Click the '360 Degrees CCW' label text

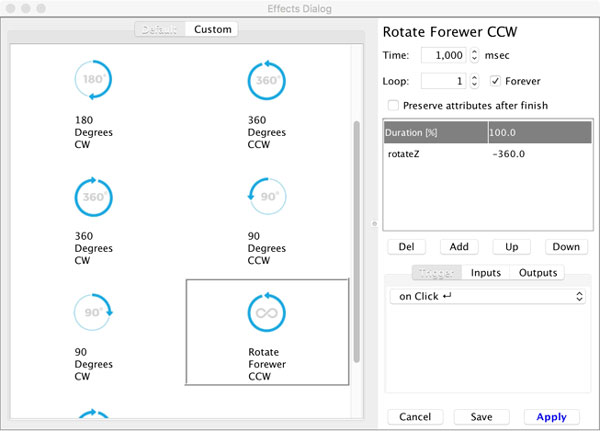point(267,132)
